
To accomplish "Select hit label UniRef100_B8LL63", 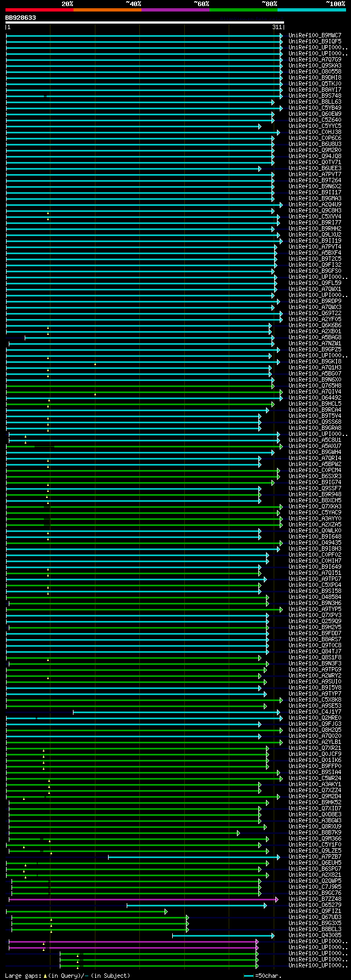I will (x=315, y=102).
